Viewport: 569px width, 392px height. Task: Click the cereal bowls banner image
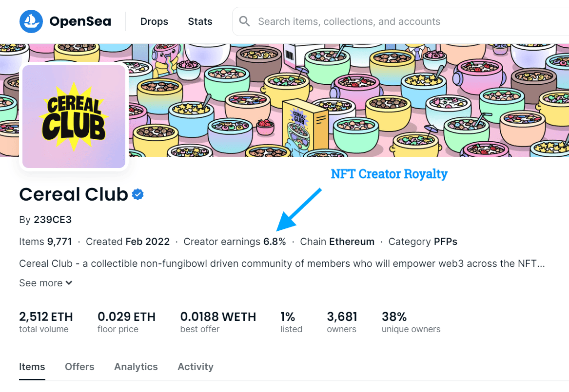[x=348, y=100]
